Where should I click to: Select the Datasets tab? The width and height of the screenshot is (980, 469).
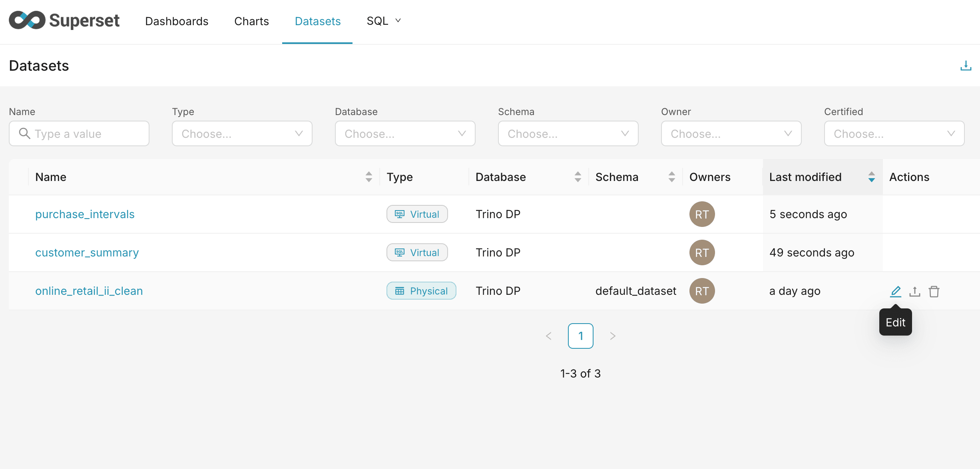(318, 21)
